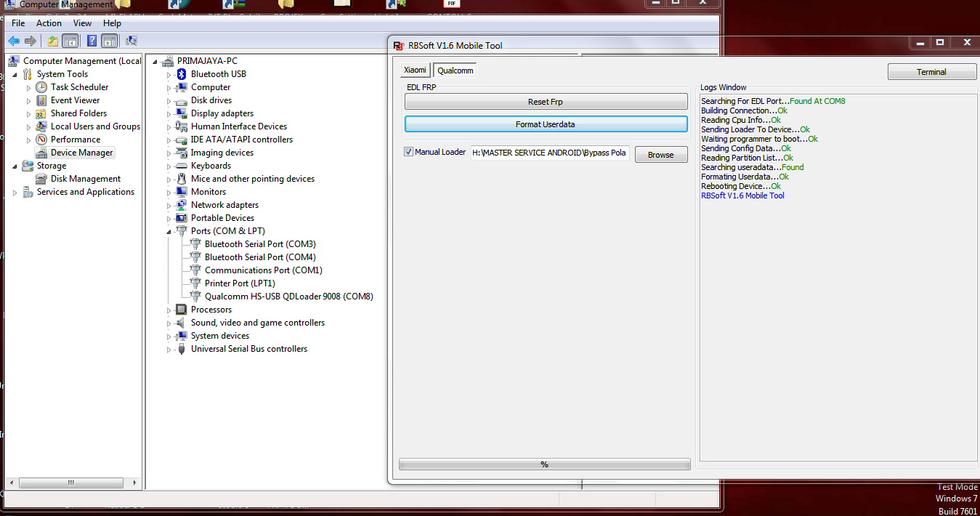Click 'RBSoft V1.6 Mobile Tool' log line
This screenshot has height=516, width=980.
[x=742, y=195]
